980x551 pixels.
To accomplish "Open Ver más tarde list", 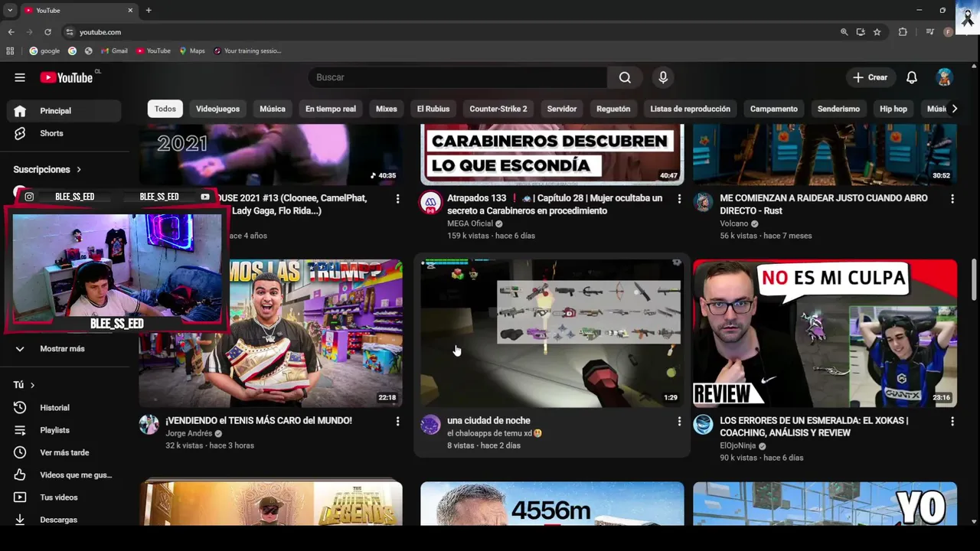I will (64, 452).
